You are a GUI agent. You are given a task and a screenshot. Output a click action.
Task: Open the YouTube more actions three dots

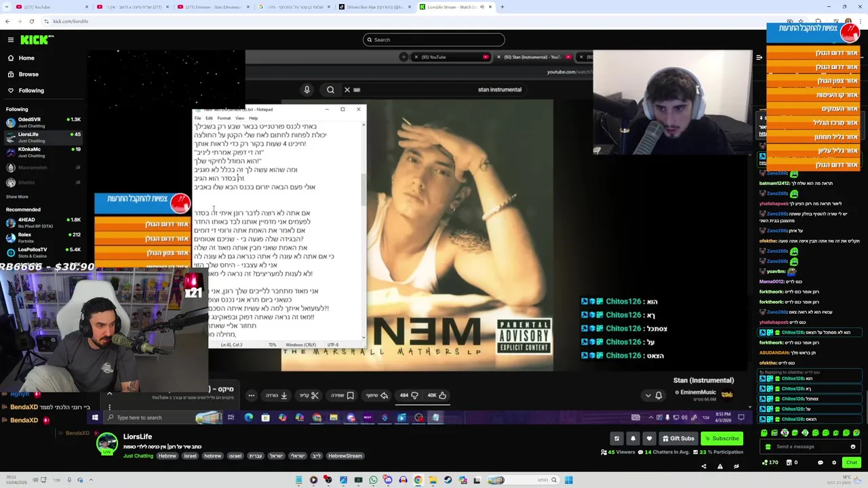[251, 395]
